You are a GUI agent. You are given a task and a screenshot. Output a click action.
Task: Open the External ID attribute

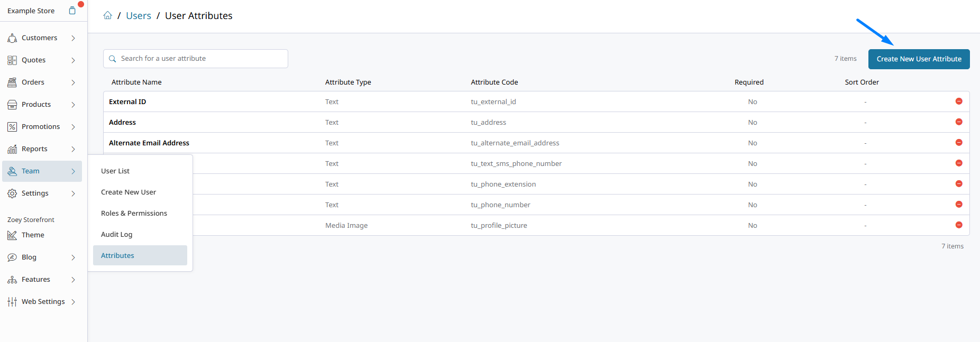[127, 101]
